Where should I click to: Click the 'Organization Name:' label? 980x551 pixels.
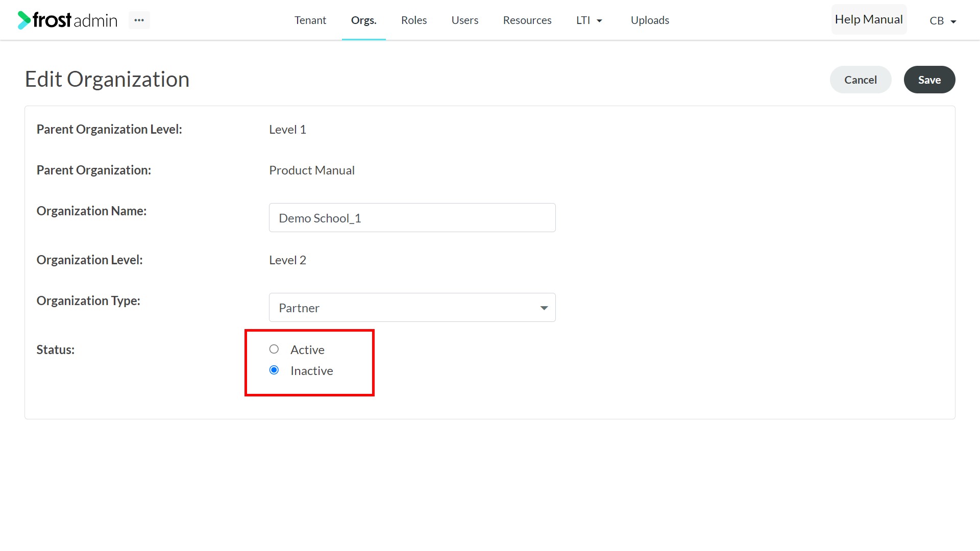tap(91, 211)
